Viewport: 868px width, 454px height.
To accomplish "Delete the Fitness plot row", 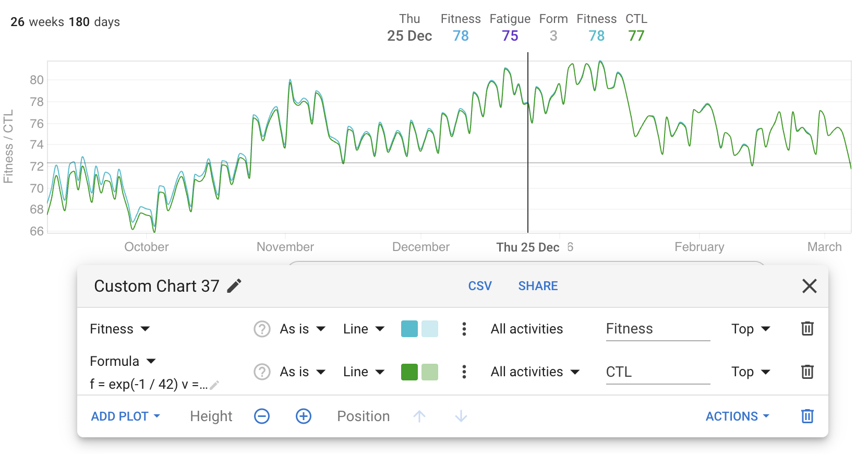I will [x=807, y=329].
